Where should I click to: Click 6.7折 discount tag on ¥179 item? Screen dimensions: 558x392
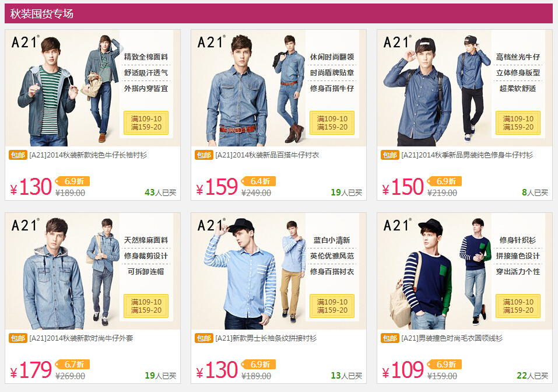click(x=73, y=364)
